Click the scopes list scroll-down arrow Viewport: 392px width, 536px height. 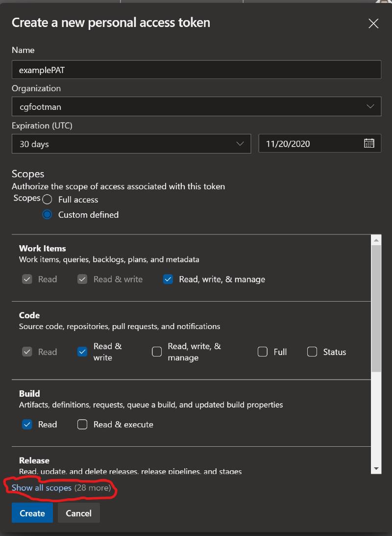click(x=376, y=469)
